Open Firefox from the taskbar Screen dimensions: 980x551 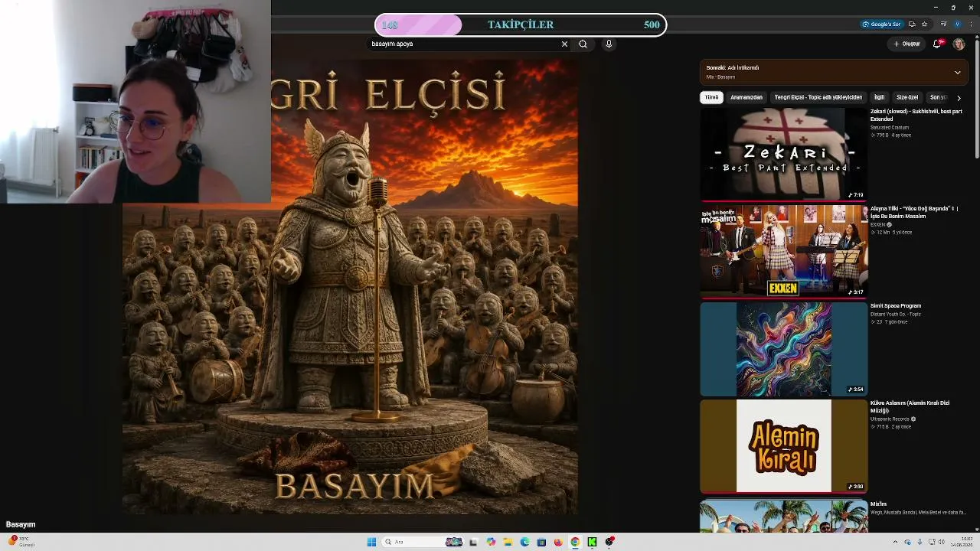558,542
